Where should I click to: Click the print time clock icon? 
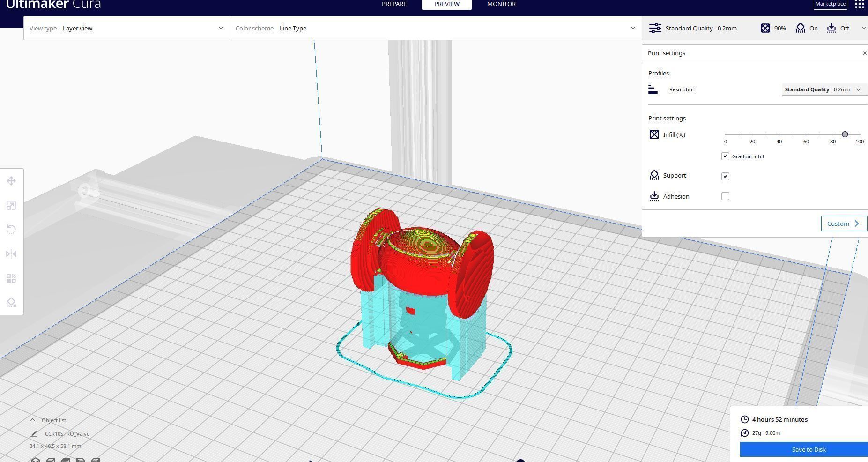click(x=745, y=419)
